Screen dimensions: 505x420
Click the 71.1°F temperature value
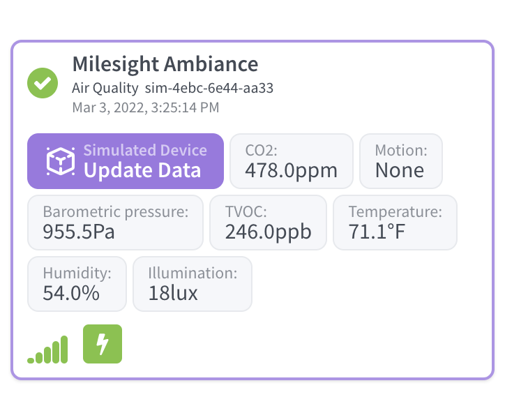click(x=377, y=232)
